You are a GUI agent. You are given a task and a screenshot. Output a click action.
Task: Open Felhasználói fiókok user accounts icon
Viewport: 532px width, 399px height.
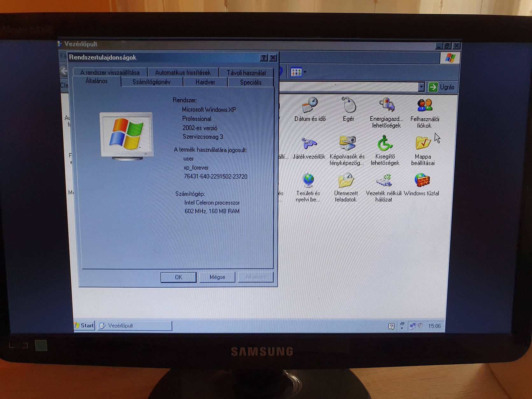[x=425, y=113]
